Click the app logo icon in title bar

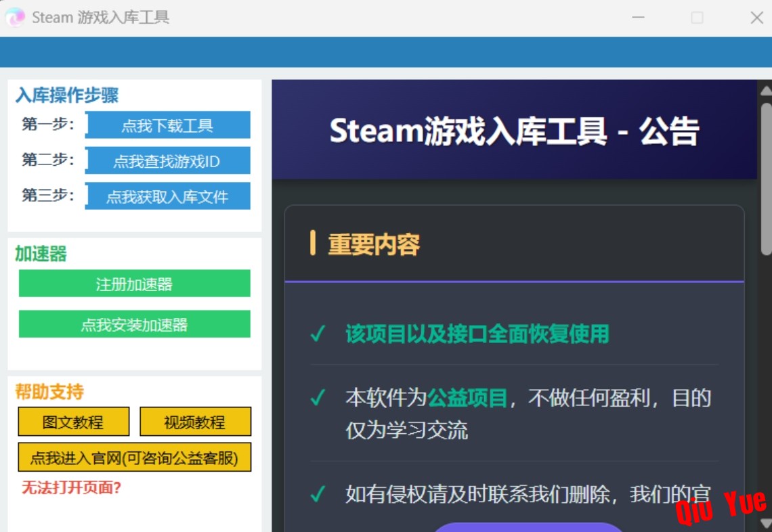(15, 17)
